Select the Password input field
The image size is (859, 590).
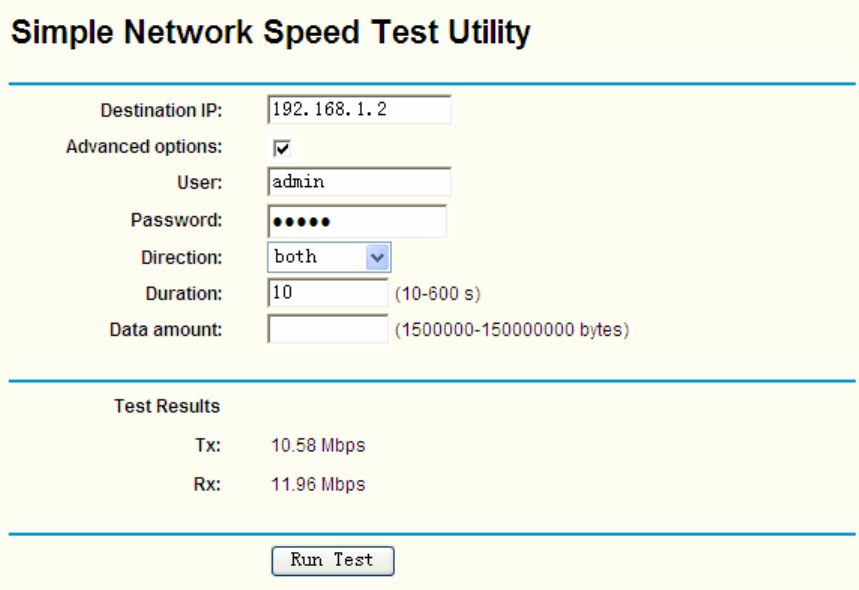[357, 221]
